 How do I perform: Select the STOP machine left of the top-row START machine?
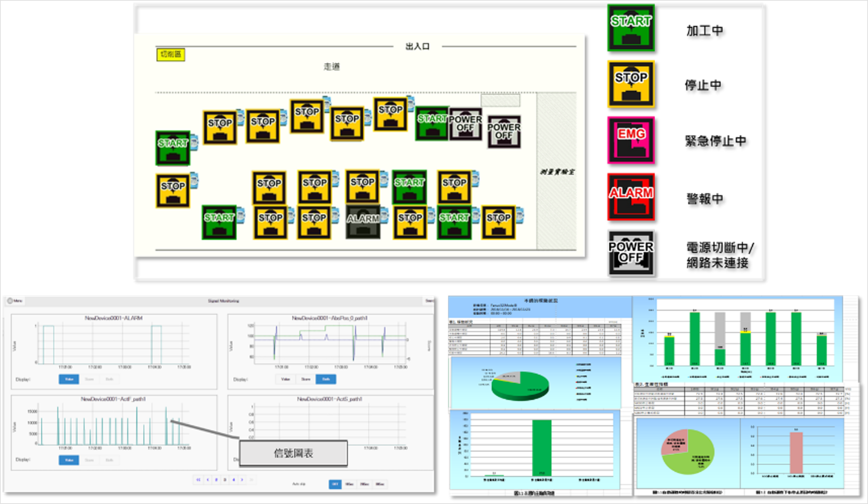(391, 114)
